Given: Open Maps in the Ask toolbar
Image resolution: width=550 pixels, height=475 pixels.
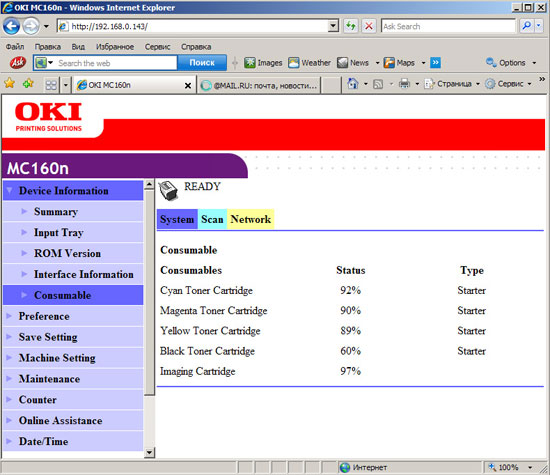Looking at the screenshot, I should pyautogui.click(x=399, y=63).
